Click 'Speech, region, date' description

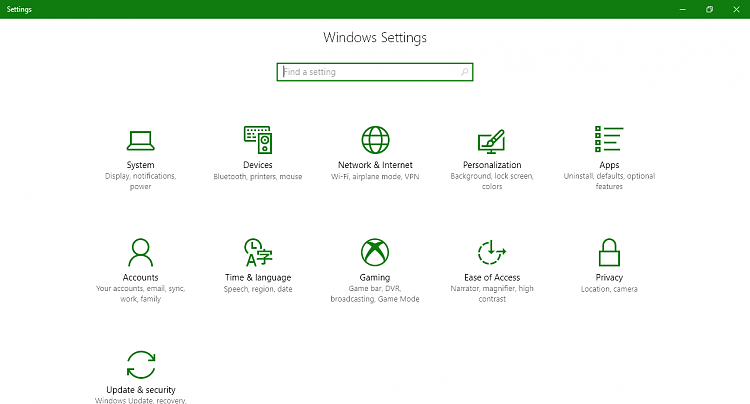[x=258, y=289]
